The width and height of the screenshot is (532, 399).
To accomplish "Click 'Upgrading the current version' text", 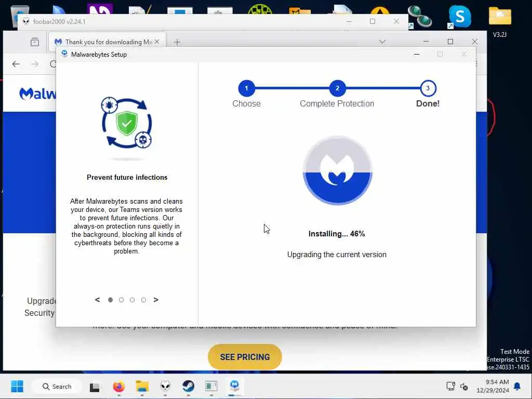I will 337,255.
